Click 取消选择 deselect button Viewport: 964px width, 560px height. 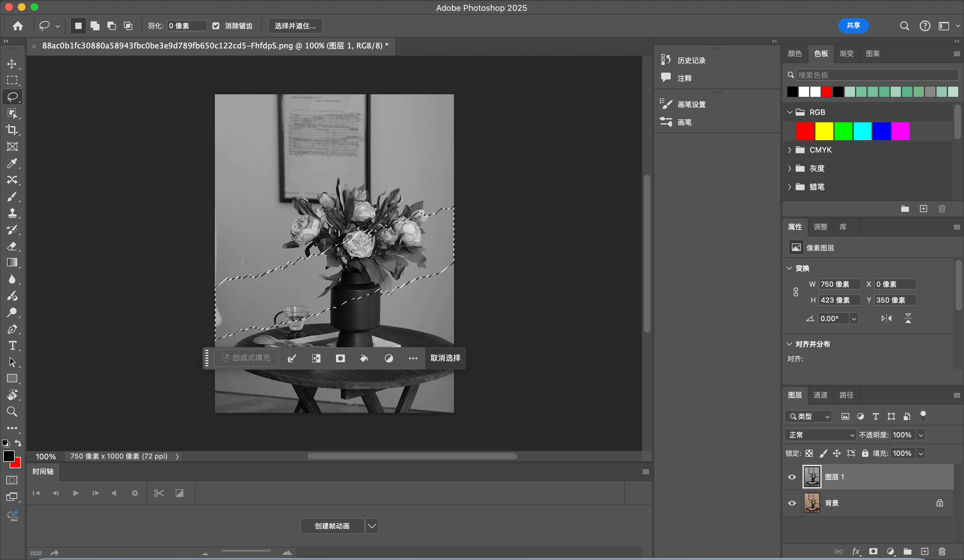point(445,358)
